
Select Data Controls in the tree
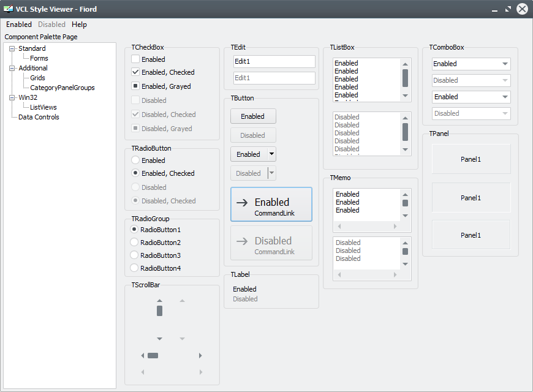click(x=39, y=117)
